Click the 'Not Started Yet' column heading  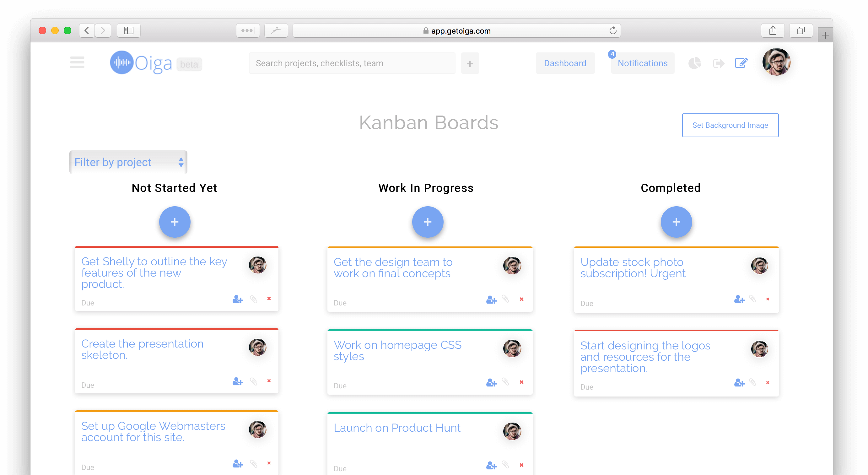(x=175, y=188)
